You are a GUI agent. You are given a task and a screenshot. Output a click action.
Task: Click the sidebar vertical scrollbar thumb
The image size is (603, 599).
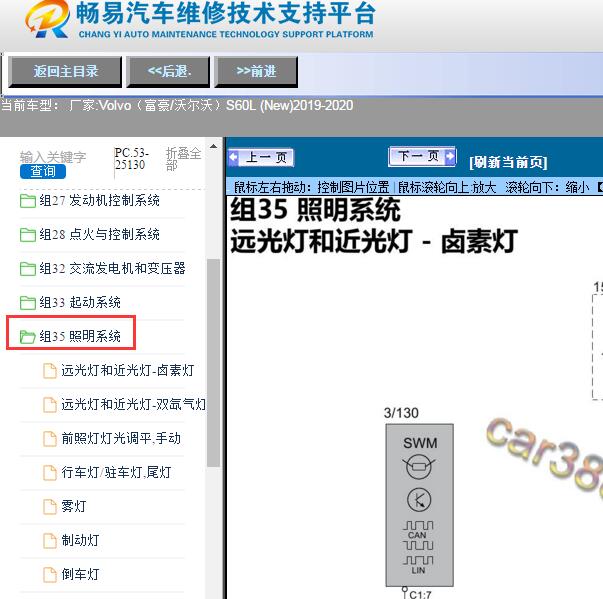coord(213,363)
